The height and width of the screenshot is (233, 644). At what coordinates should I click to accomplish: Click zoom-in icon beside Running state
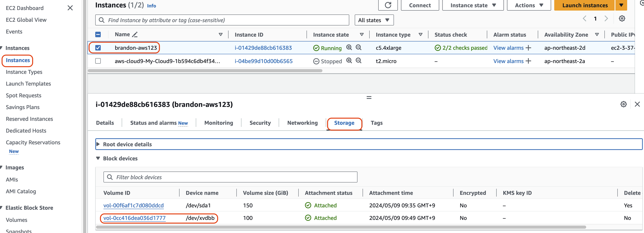pyautogui.click(x=349, y=47)
